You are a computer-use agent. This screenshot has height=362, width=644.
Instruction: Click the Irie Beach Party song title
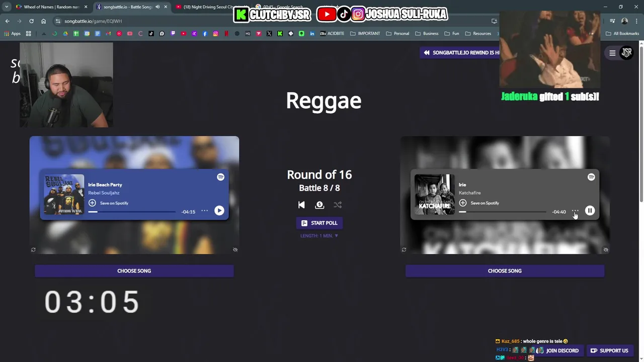105,185
